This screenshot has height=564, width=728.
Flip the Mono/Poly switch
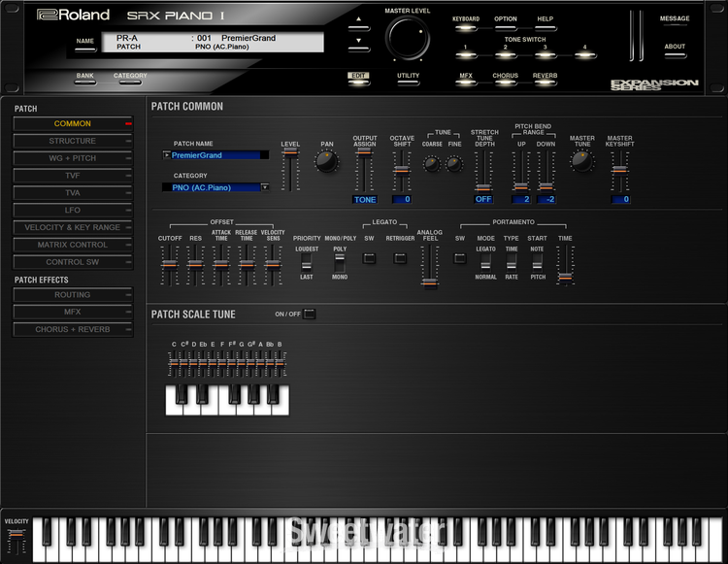(x=340, y=263)
